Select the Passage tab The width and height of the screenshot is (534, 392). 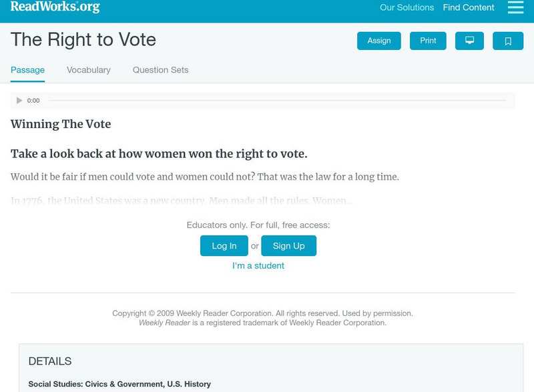click(x=27, y=70)
